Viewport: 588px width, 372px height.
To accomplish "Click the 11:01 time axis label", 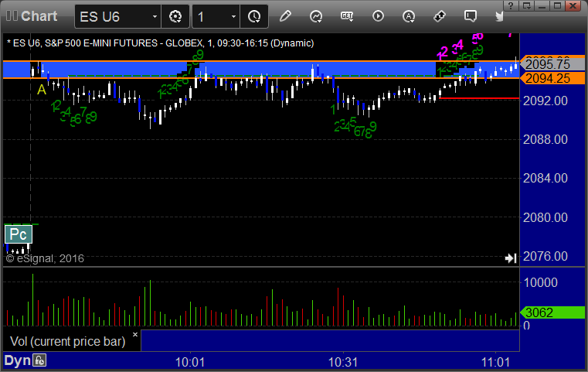I will 496,362.
